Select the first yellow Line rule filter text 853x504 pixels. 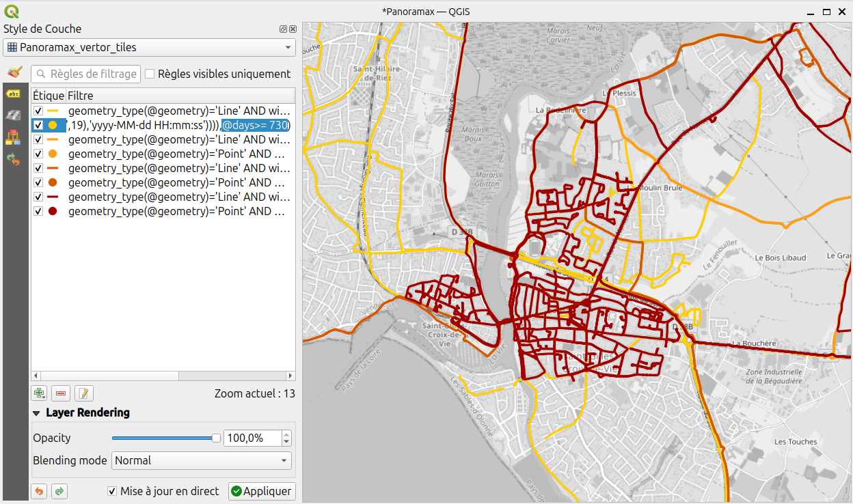click(179, 111)
